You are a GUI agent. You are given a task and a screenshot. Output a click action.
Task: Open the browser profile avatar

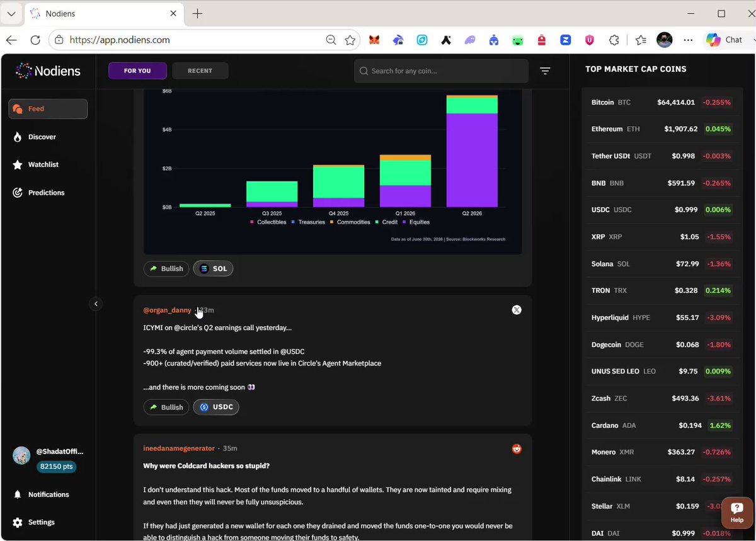(665, 40)
